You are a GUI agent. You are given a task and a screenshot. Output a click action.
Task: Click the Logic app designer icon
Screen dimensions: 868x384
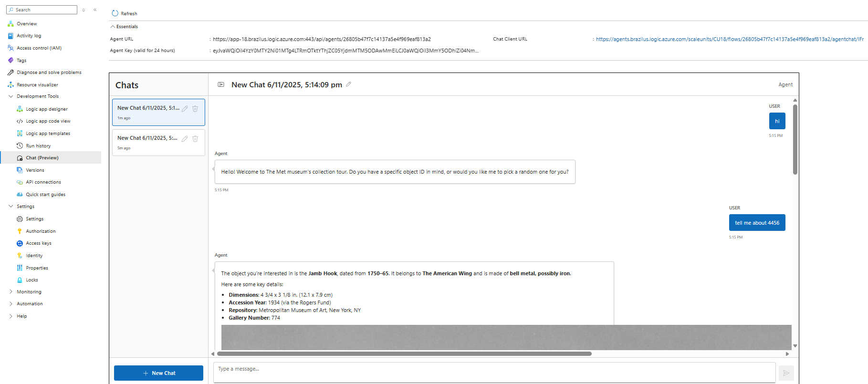[20, 109]
